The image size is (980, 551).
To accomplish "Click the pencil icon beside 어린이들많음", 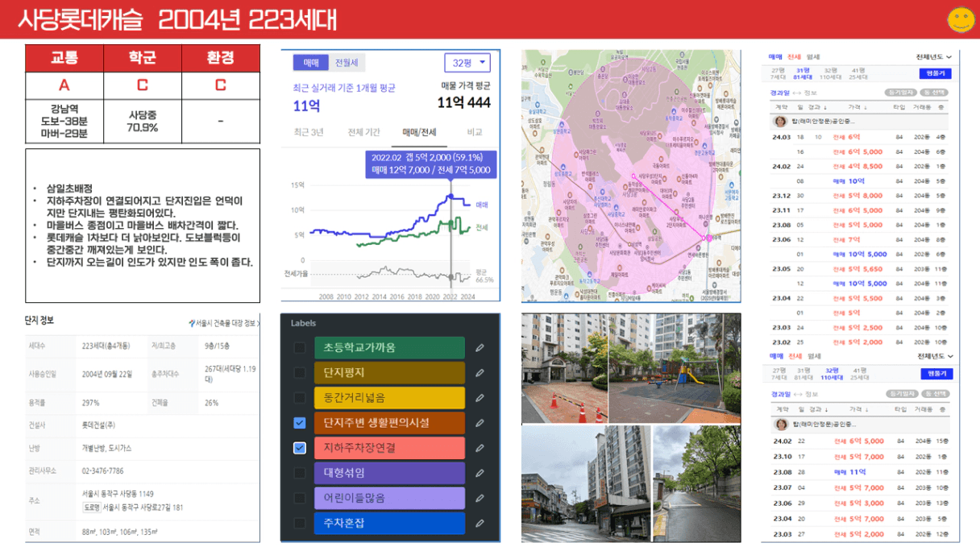I will (x=480, y=498).
